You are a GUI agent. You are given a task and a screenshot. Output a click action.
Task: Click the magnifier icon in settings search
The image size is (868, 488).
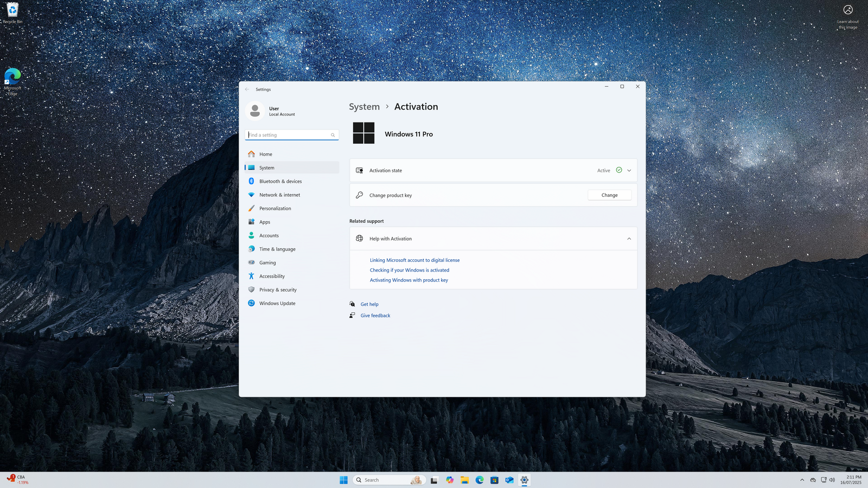pos(333,135)
